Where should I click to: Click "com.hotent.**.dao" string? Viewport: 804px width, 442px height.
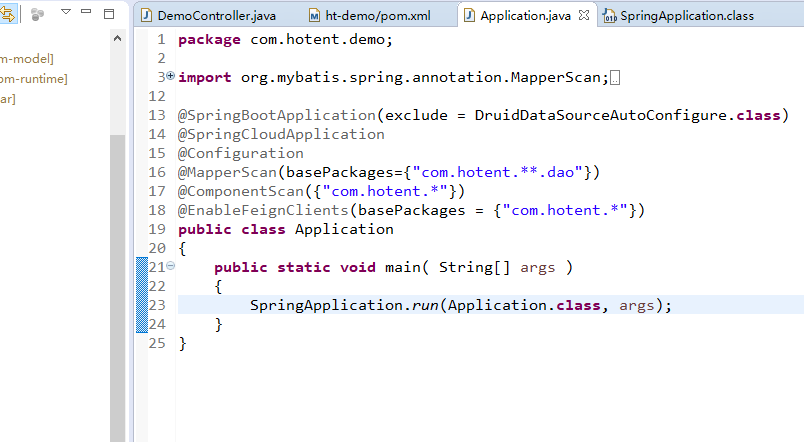(497, 172)
